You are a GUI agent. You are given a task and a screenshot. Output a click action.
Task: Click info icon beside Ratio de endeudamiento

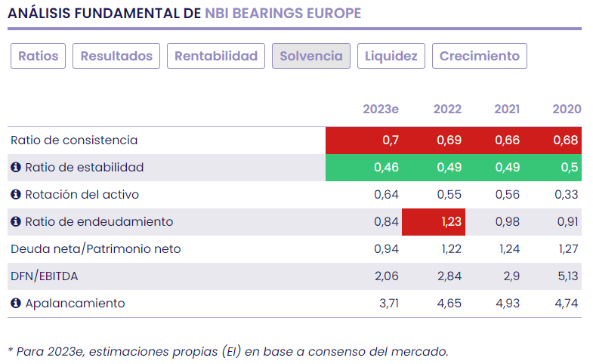coord(16,222)
